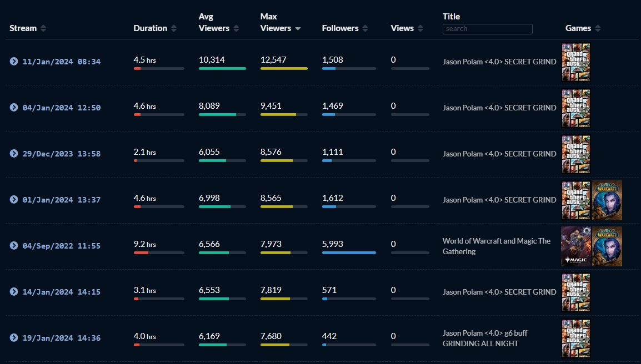Click the 7,680 max viewers value
Screen dimensions: 641x364
coord(271,336)
